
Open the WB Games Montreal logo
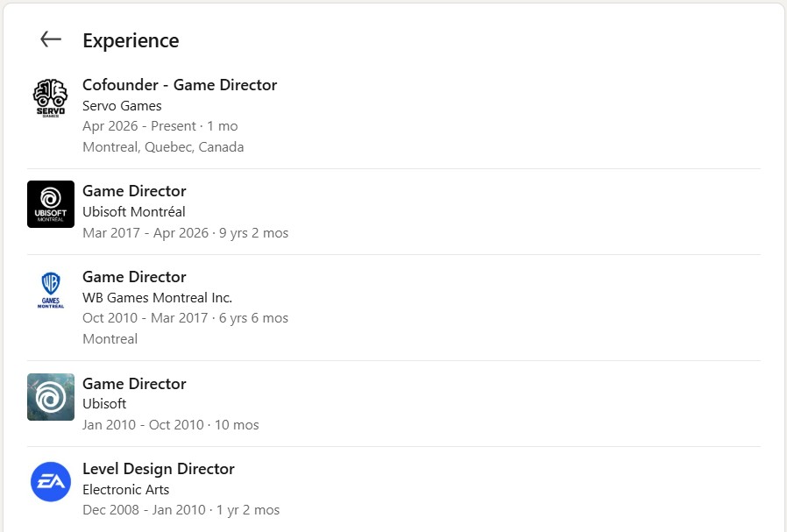(51, 290)
